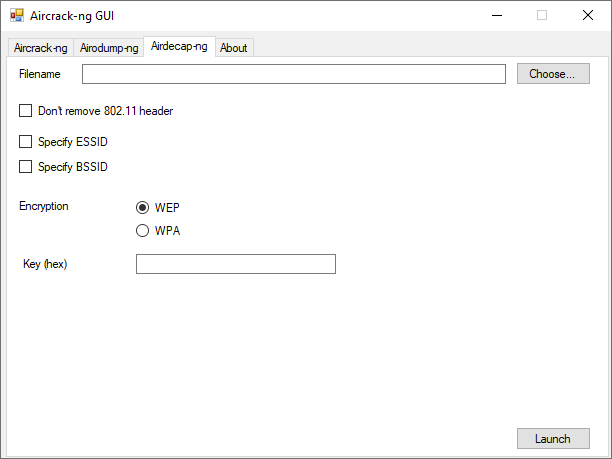This screenshot has width=612, height=459.
Task: Click the Filename label text
Action: (x=40, y=74)
